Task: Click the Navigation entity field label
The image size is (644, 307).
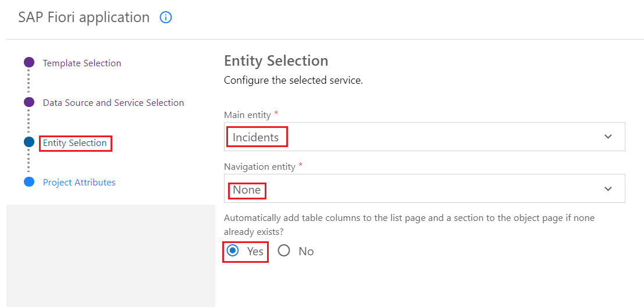Action: coord(259,166)
